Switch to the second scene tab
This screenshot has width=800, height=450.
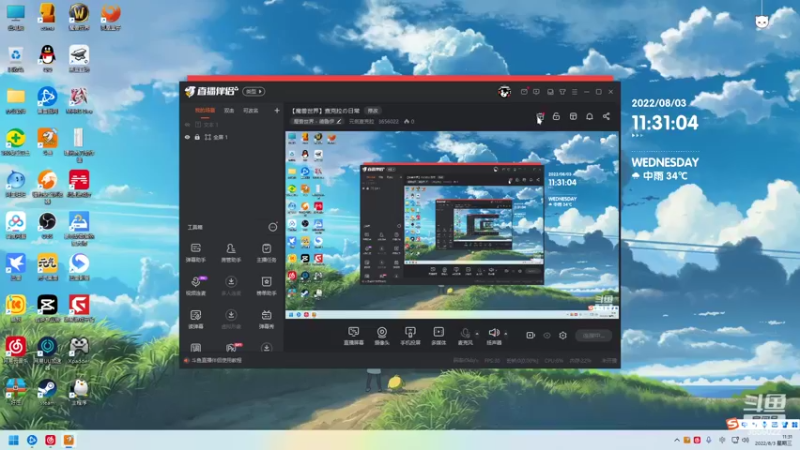229,110
